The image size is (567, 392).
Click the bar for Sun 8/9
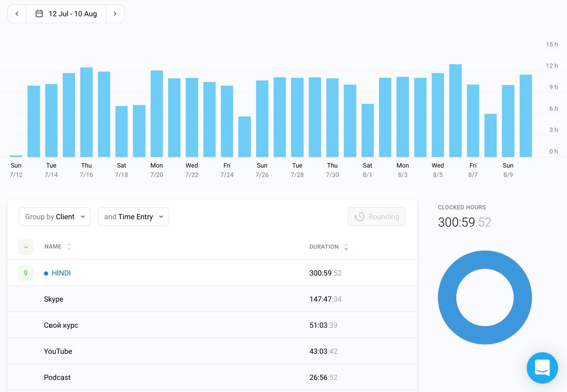pyautogui.click(x=508, y=121)
